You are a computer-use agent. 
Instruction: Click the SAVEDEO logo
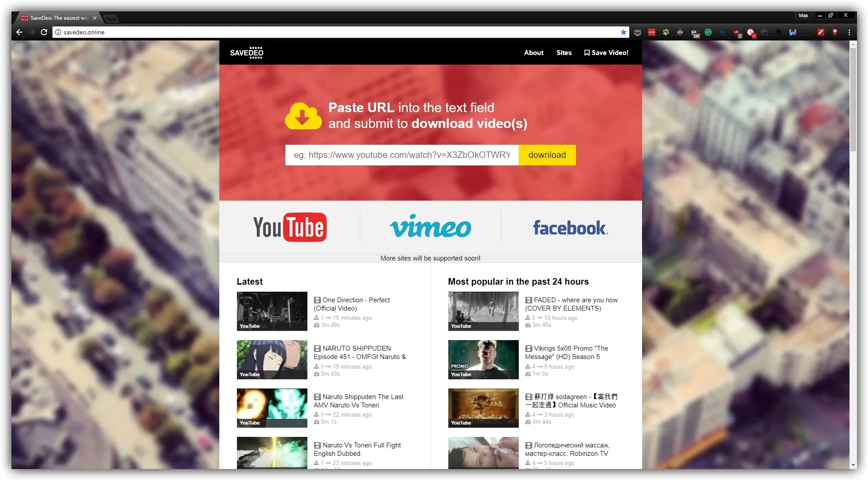pyautogui.click(x=247, y=53)
